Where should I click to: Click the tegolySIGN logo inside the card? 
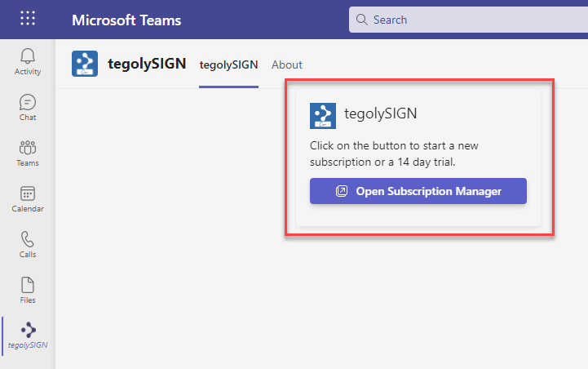(x=323, y=116)
